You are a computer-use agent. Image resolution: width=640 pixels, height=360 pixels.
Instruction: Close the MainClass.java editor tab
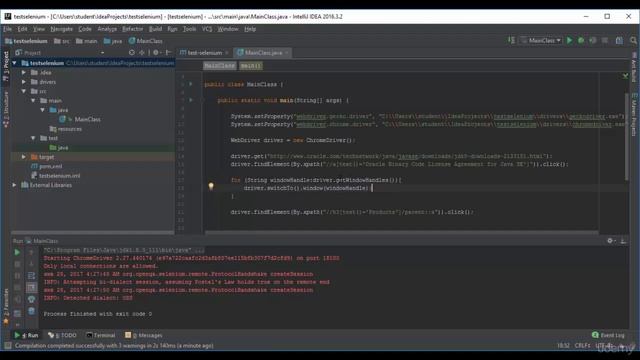point(287,53)
